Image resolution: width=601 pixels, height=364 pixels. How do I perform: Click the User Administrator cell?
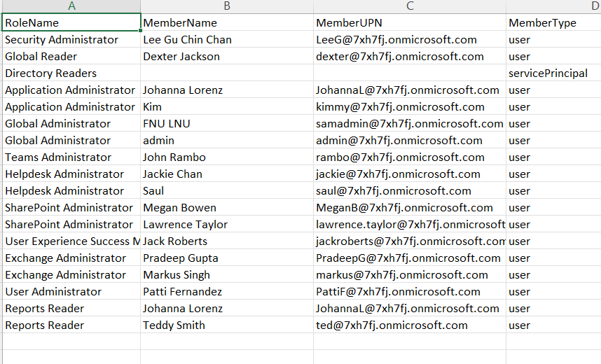click(x=71, y=292)
